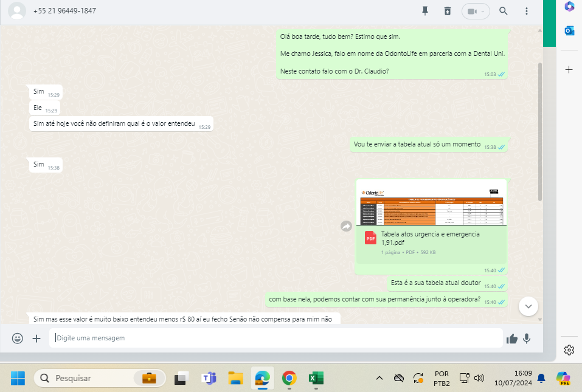Open Copilot from the Edge sidebar
The image size is (582, 392).
click(x=569, y=7)
